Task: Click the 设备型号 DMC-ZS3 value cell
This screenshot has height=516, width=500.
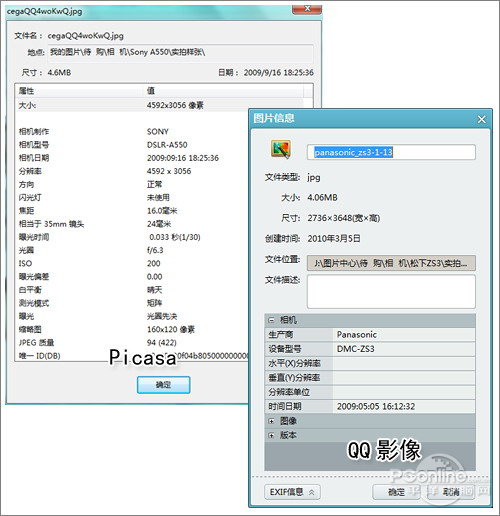Action: 404,349
